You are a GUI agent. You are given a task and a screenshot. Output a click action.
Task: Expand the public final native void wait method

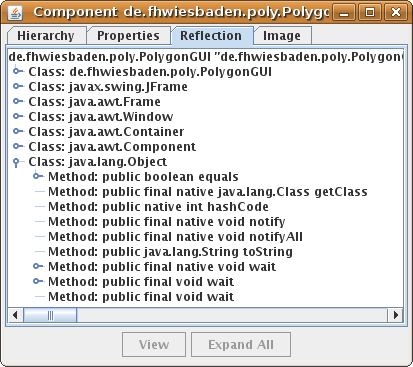tap(38, 266)
